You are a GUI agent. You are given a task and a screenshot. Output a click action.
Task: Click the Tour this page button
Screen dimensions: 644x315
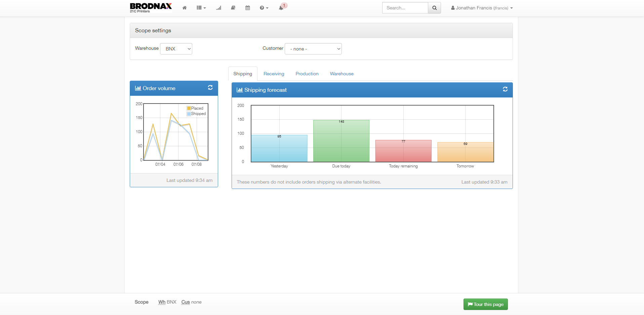pos(485,304)
